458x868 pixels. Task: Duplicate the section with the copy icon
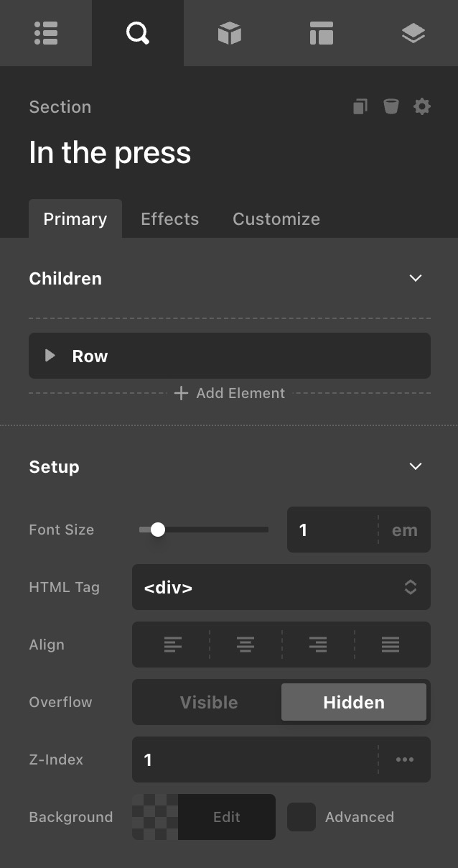(360, 107)
